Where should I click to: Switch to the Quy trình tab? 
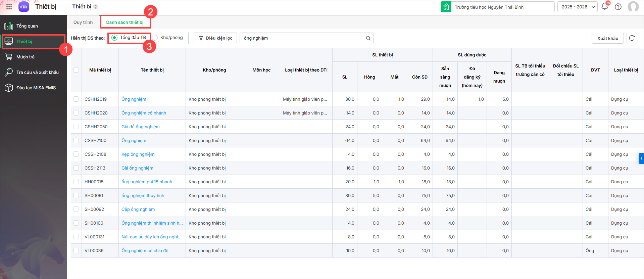[x=83, y=22]
